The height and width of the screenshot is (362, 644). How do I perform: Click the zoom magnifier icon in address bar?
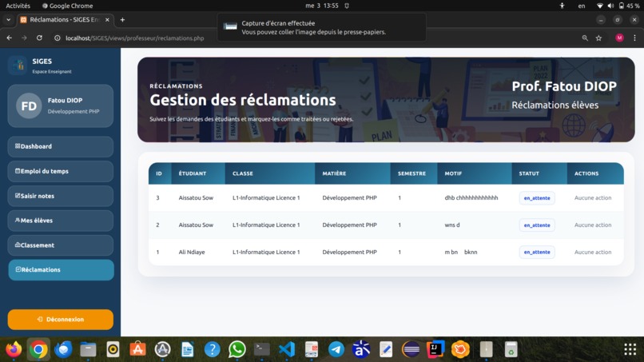(585, 38)
